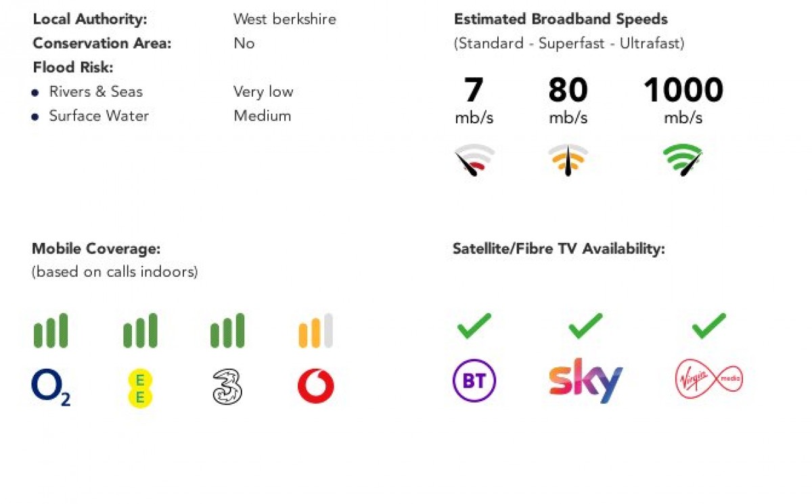Click the checkmark above Virgin Media
Image resolution: width=812 pixels, height=504 pixels.
[x=708, y=325]
